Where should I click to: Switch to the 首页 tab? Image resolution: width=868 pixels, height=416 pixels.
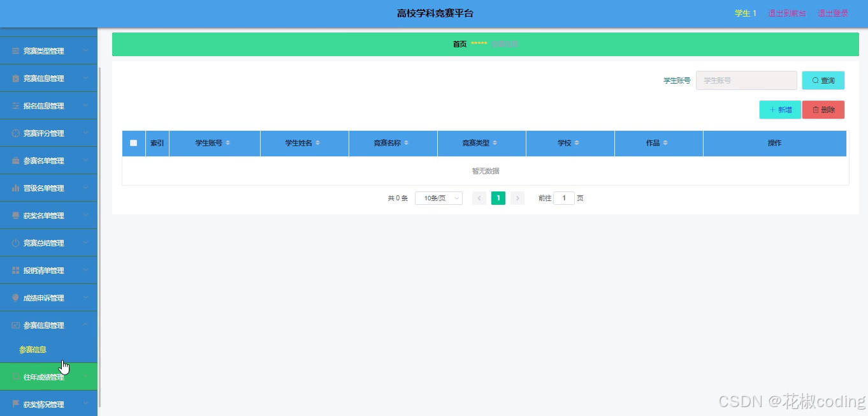(459, 43)
